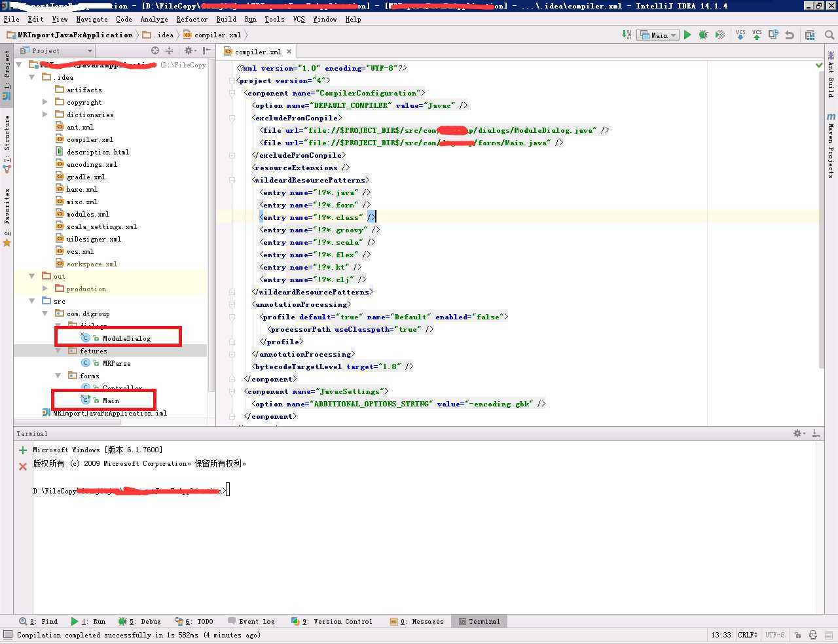Hide the Terminal panel with hide icon
This screenshot has width=838, height=644.
coord(816,433)
